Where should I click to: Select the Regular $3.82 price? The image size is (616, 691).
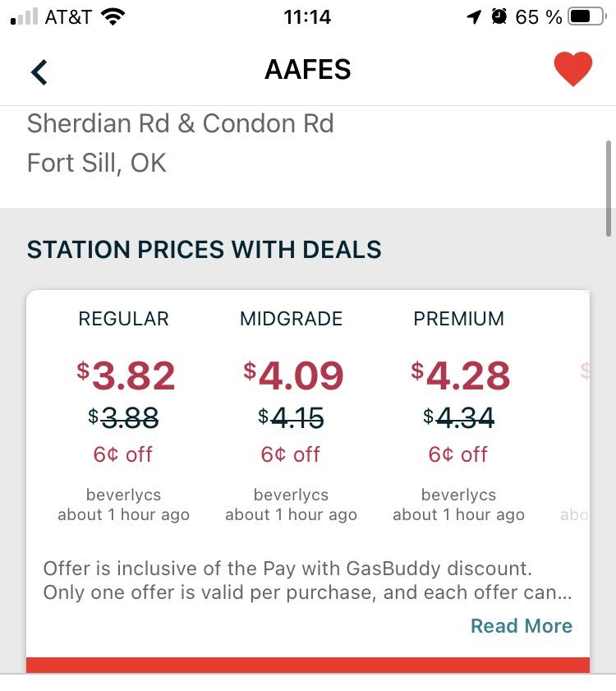[x=126, y=375]
